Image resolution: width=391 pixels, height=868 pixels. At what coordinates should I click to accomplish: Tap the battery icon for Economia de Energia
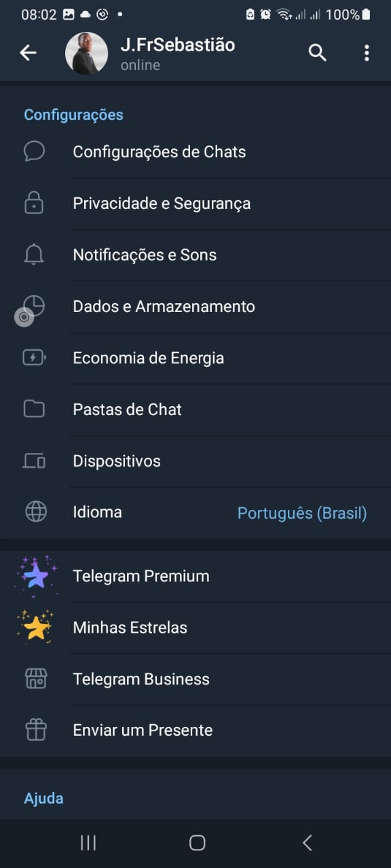point(34,357)
